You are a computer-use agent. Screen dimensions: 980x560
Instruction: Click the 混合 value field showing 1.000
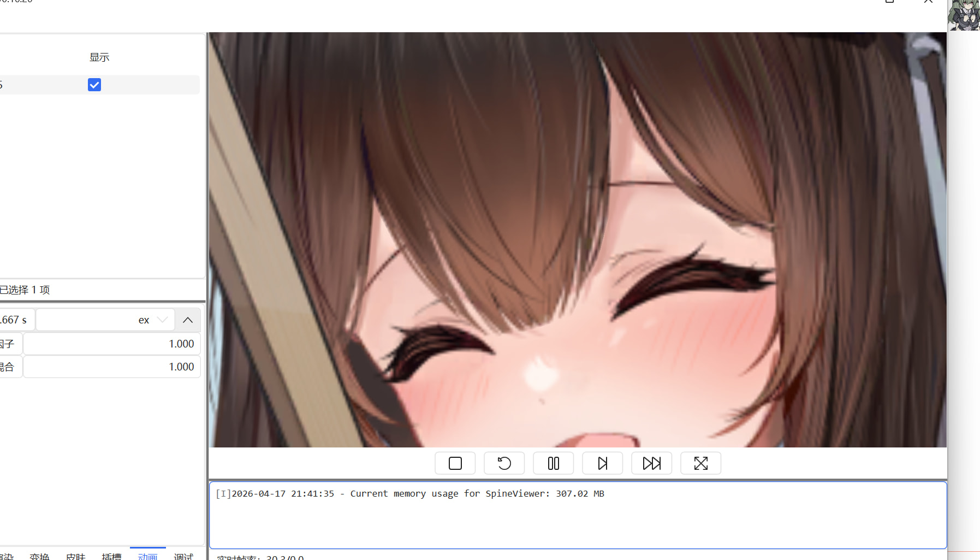[x=112, y=367]
